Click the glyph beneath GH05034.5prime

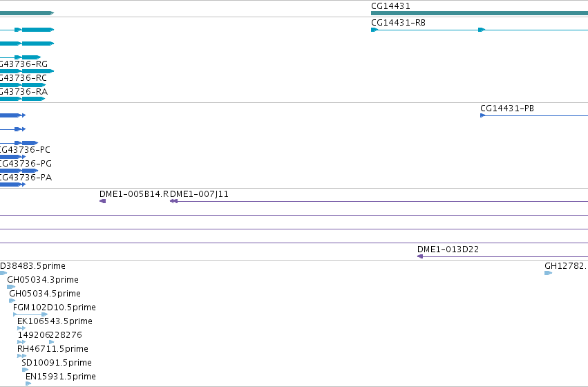click(x=12, y=301)
